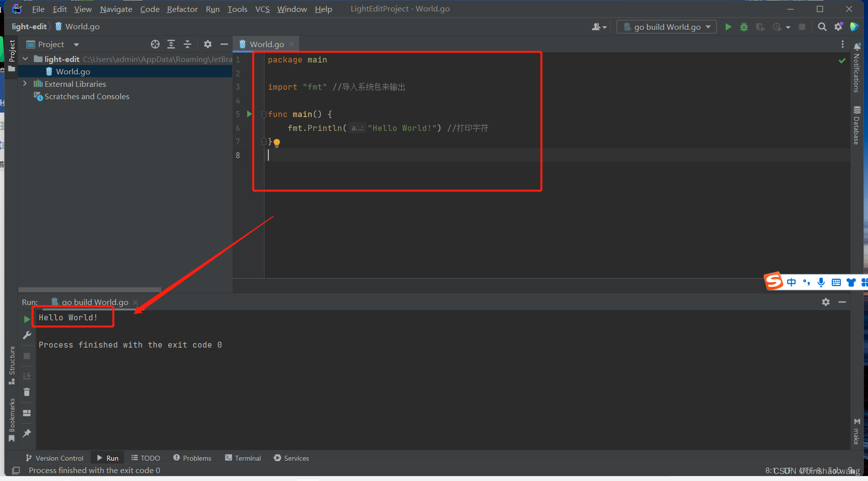The height and width of the screenshot is (481, 868).
Task: Start debugging with the bug icon
Action: [x=744, y=27]
